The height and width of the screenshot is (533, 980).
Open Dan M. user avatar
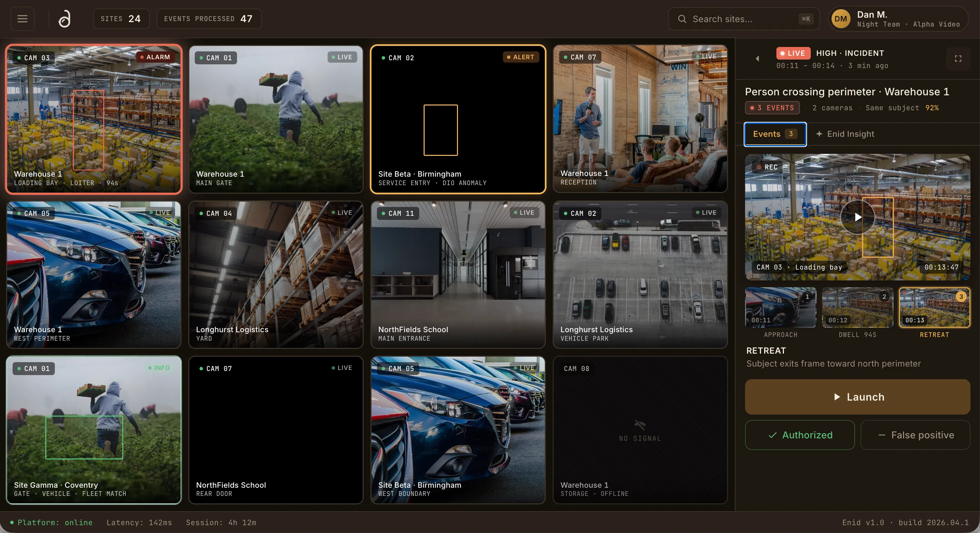pyautogui.click(x=841, y=19)
